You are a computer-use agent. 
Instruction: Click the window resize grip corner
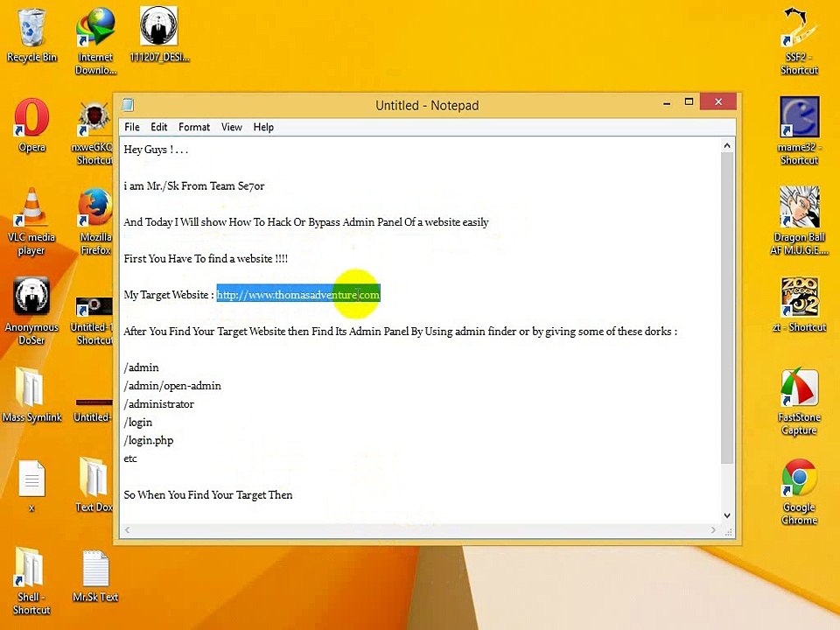728,531
